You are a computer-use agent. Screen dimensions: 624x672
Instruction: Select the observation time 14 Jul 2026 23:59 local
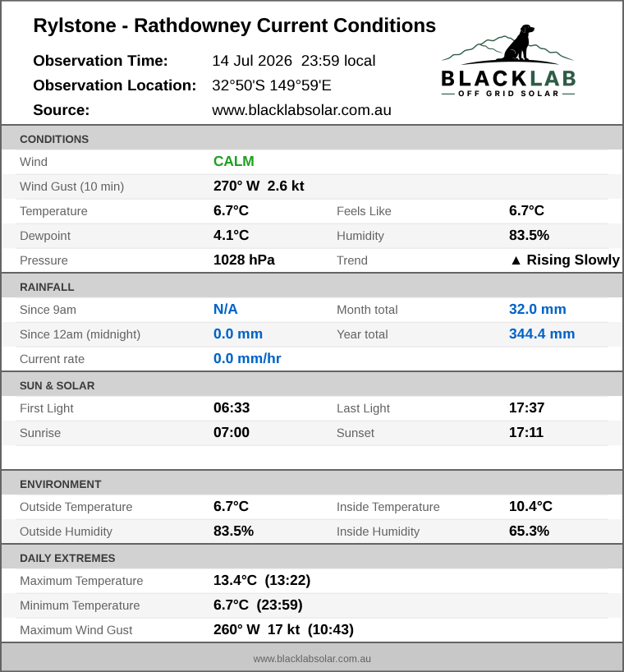pos(294,61)
